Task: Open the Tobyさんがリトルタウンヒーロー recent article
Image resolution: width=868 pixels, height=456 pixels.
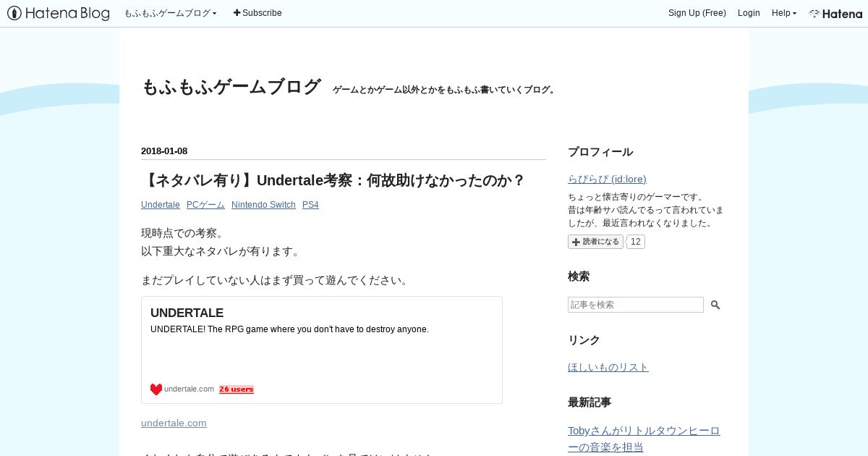Action: (644, 439)
